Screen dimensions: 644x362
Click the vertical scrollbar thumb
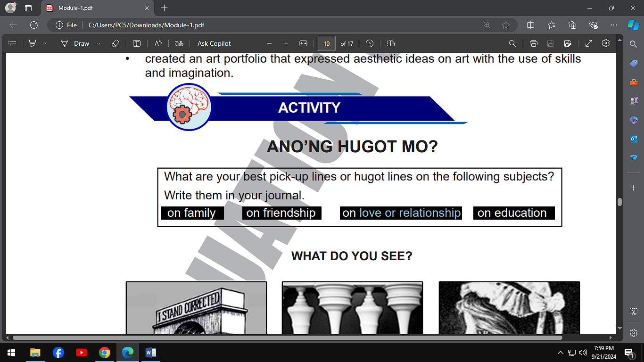pyautogui.click(x=619, y=202)
